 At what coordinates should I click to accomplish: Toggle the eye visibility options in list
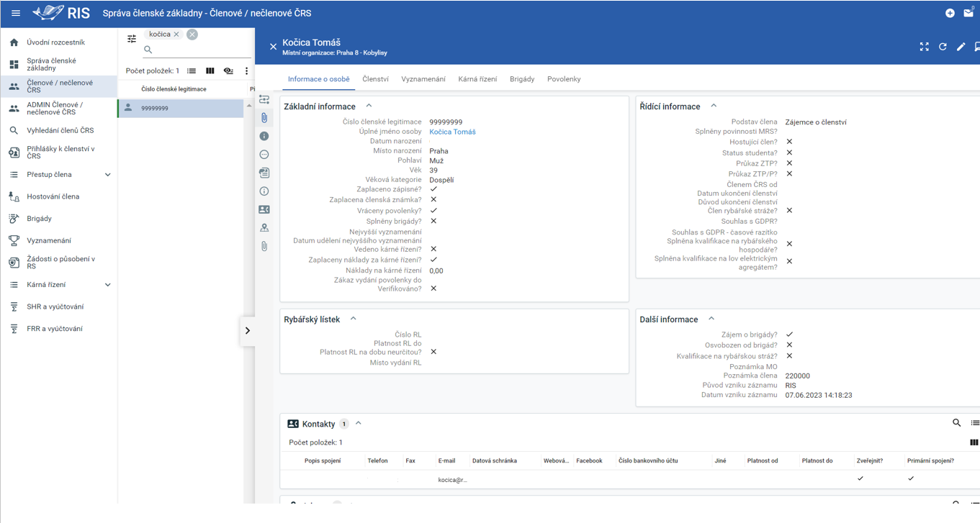coord(228,71)
